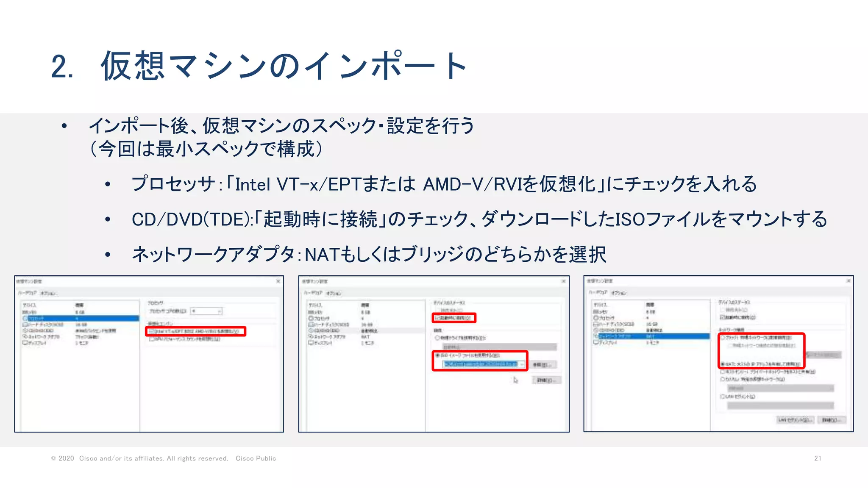The height and width of the screenshot is (488, 868).
Task: Click Memory device icon in processor settings dialog
Action: tap(25, 312)
